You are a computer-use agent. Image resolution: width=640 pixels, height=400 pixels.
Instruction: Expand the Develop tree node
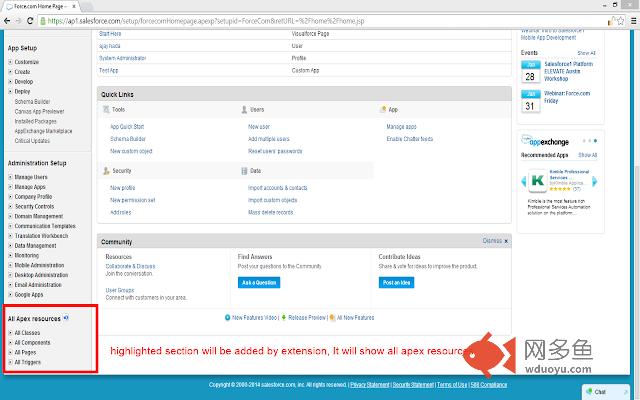[x=10, y=82]
